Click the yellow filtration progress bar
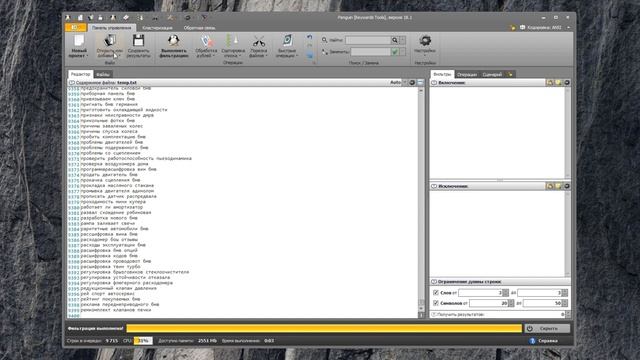Image resolution: width=640 pixels, height=360 pixels. tap(324, 328)
